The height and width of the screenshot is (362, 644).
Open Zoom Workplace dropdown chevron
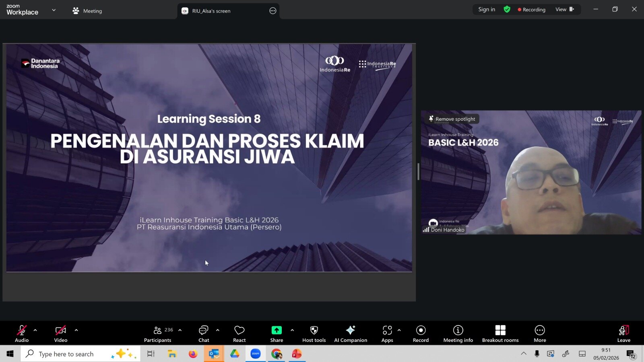click(54, 10)
